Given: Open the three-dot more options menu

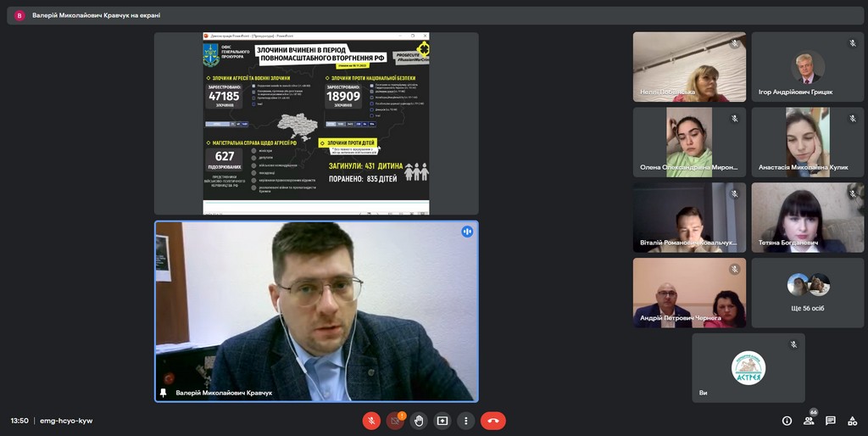Looking at the screenshot, I should 466,421.
